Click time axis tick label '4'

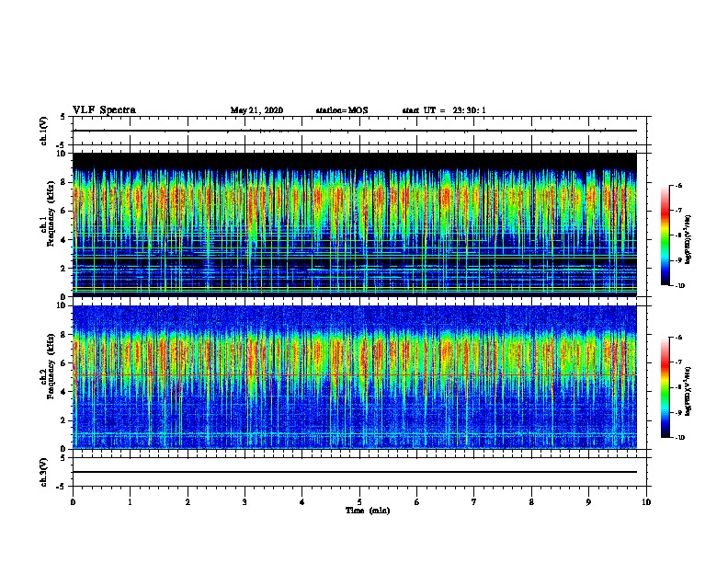(x=302, y=502)
